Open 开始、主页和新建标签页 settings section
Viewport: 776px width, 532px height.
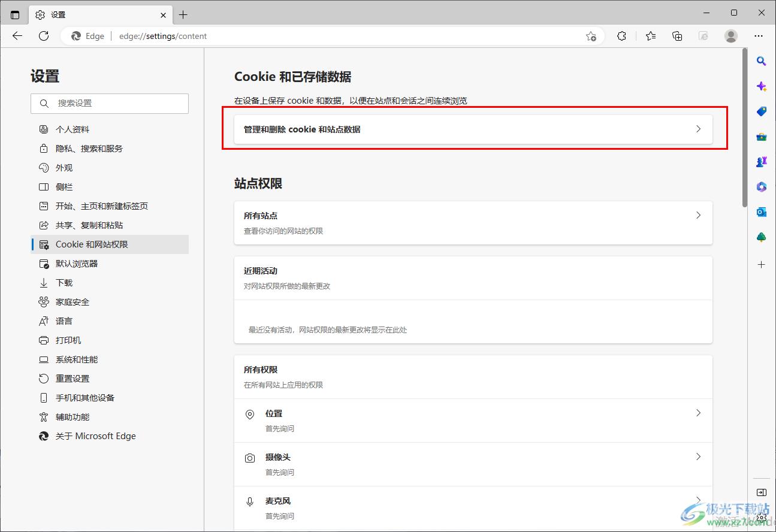(110, 206)
